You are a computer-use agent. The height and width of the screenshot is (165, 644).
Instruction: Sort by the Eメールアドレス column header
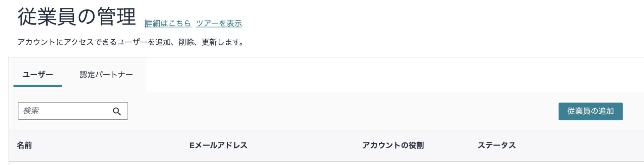218,145
